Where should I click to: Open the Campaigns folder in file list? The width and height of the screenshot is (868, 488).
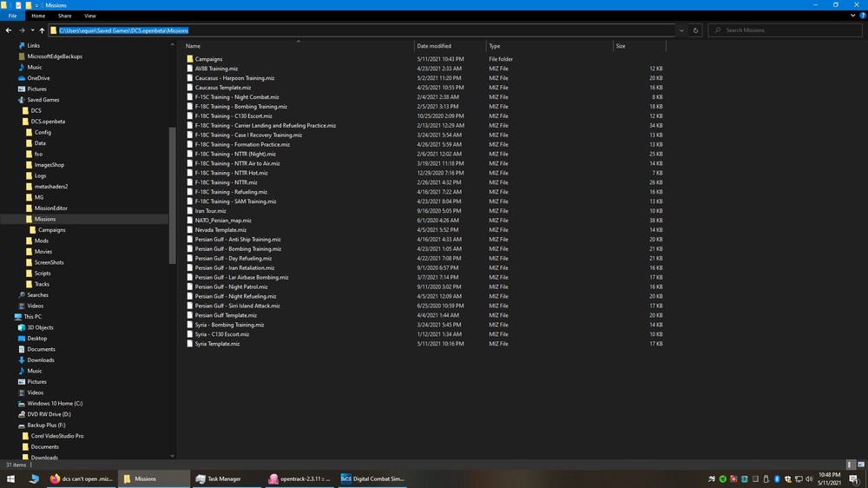[208, 59]
